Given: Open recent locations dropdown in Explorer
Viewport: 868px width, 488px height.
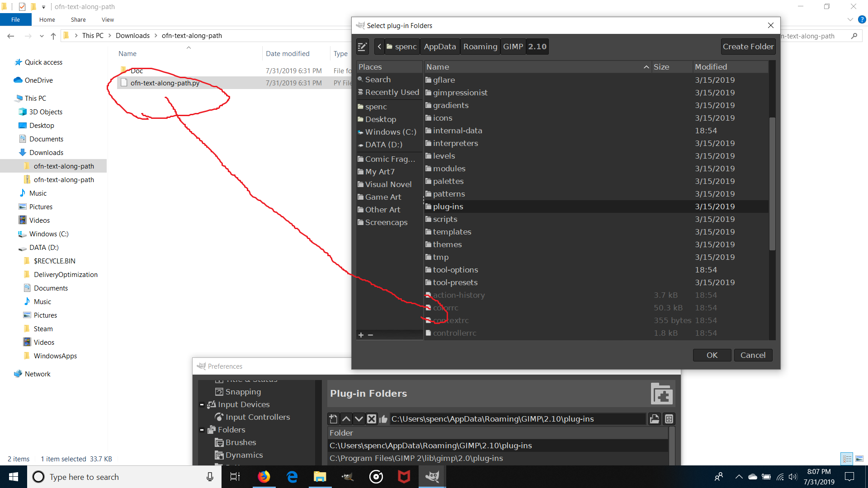Looking at the screenshot, I should [x=42, y=36].
